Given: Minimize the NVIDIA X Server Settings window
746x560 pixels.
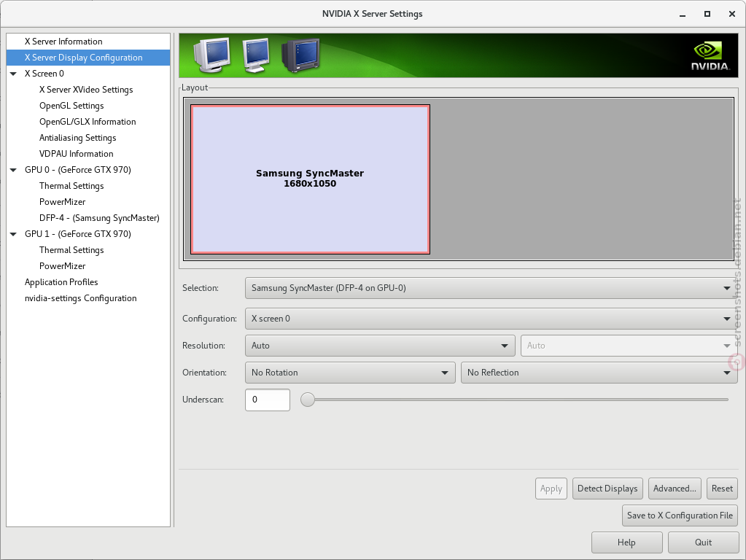Looking at the screenshot, I should coord(683,15).
